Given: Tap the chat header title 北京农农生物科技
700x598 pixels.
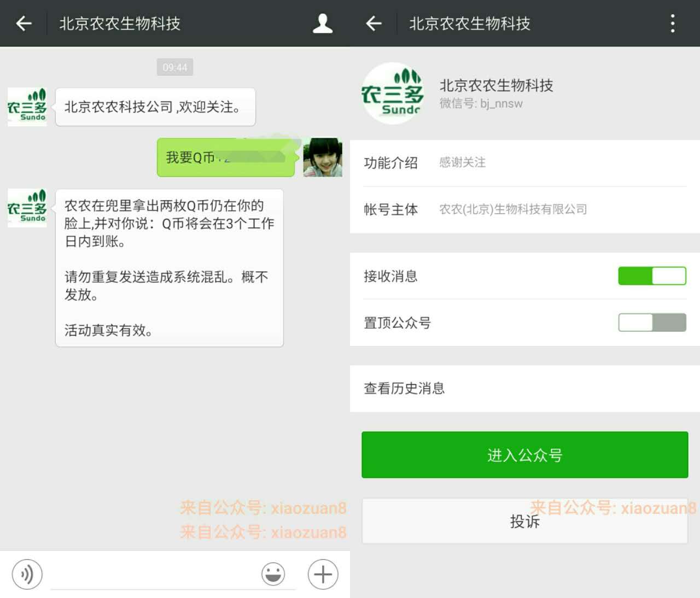Looking at the screenshot, I should coord(120,24).
